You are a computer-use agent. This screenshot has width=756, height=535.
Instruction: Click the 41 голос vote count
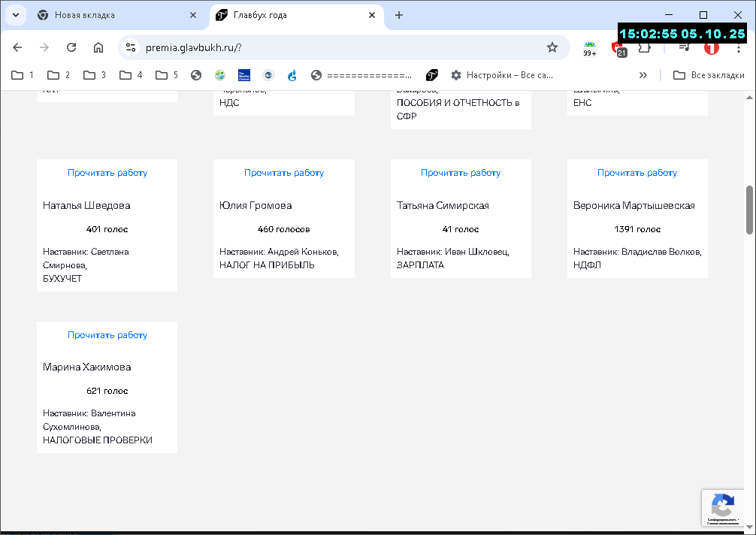(461, 229)
